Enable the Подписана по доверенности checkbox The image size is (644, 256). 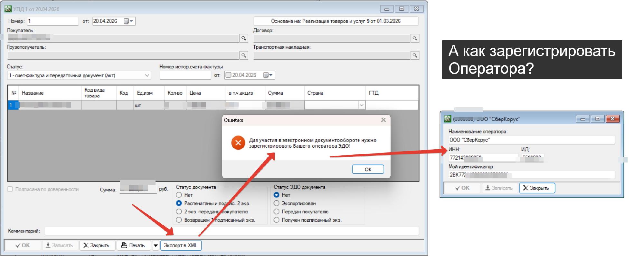click(x=10, y=189)
